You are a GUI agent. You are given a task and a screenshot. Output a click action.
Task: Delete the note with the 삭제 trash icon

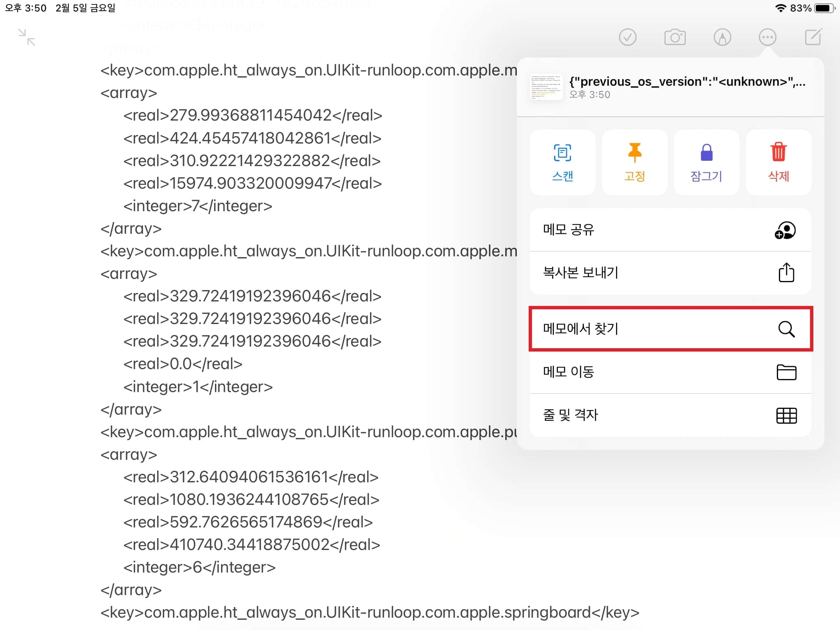coord(778,162)
